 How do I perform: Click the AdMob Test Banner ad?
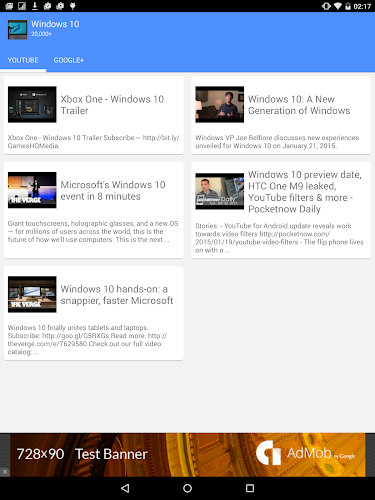tap(187, 455)
